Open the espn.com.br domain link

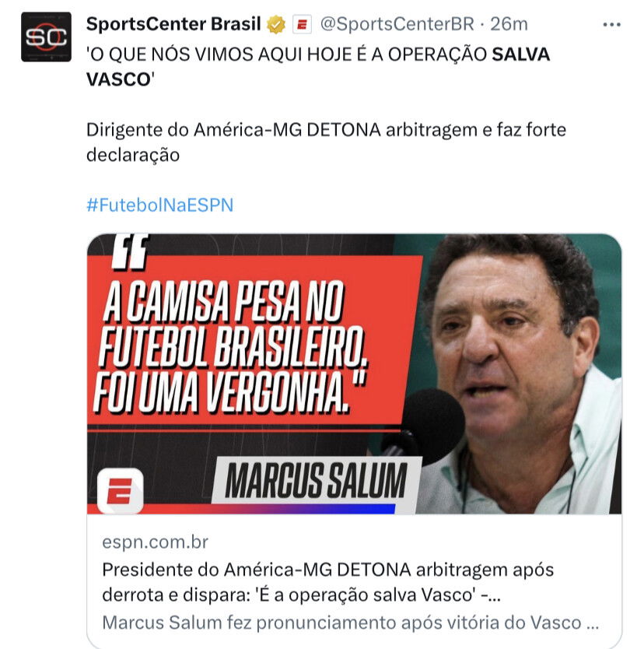155,542
